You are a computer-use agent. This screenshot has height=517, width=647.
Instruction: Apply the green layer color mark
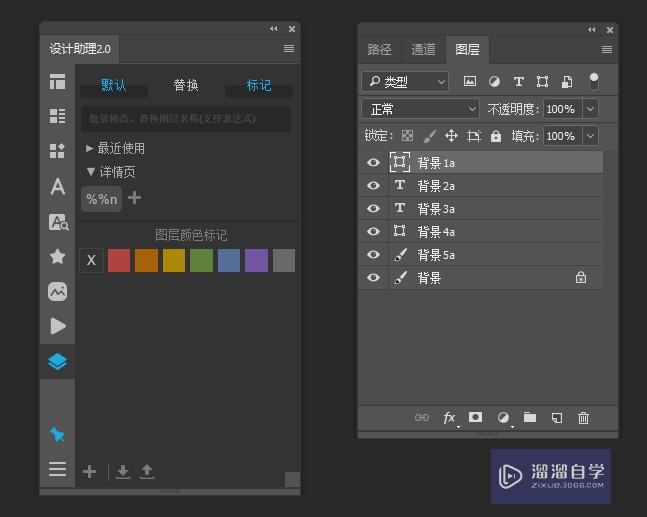click(201, 260)
